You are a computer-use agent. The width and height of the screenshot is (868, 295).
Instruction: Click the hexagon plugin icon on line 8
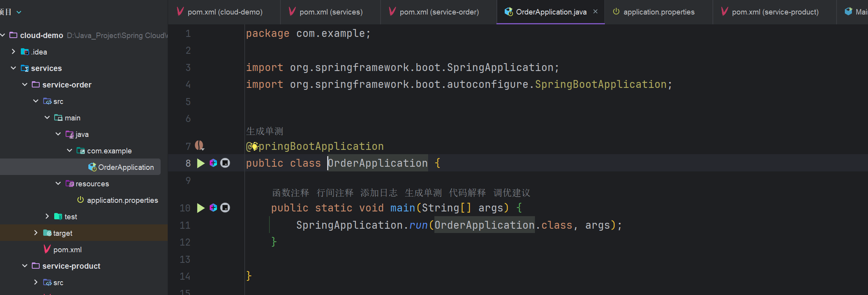213,163
